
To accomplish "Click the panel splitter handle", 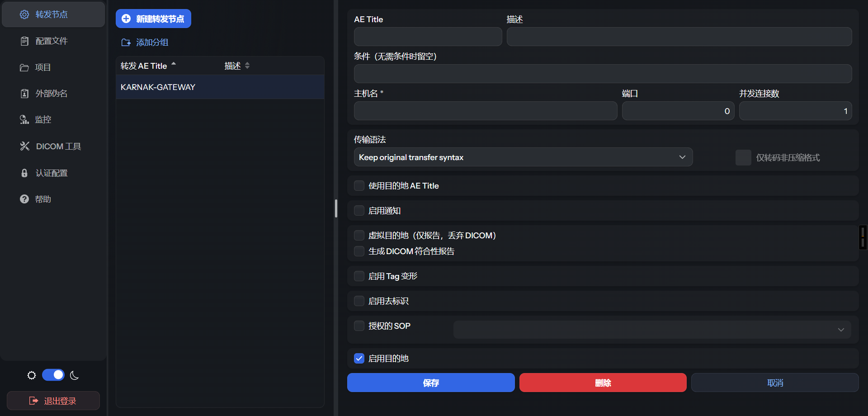I will pyautogui.click(x=336, y=208).
